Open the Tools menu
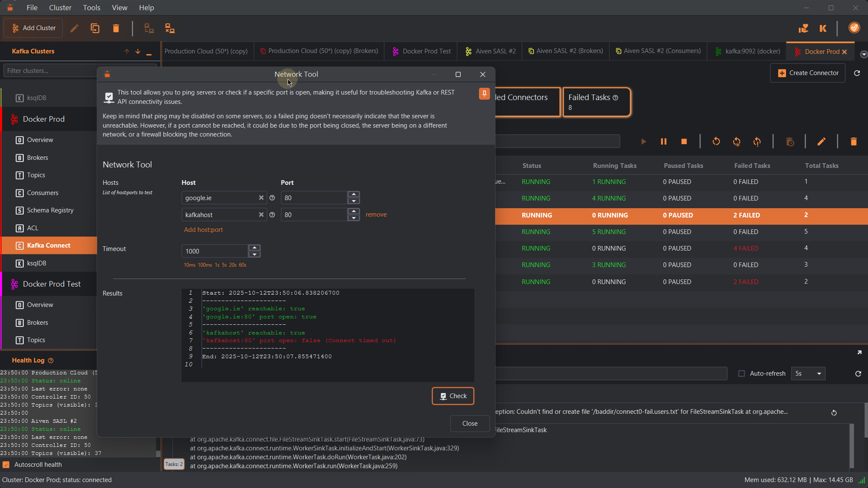This screenshot has height=488, width=868. [91, 8]
